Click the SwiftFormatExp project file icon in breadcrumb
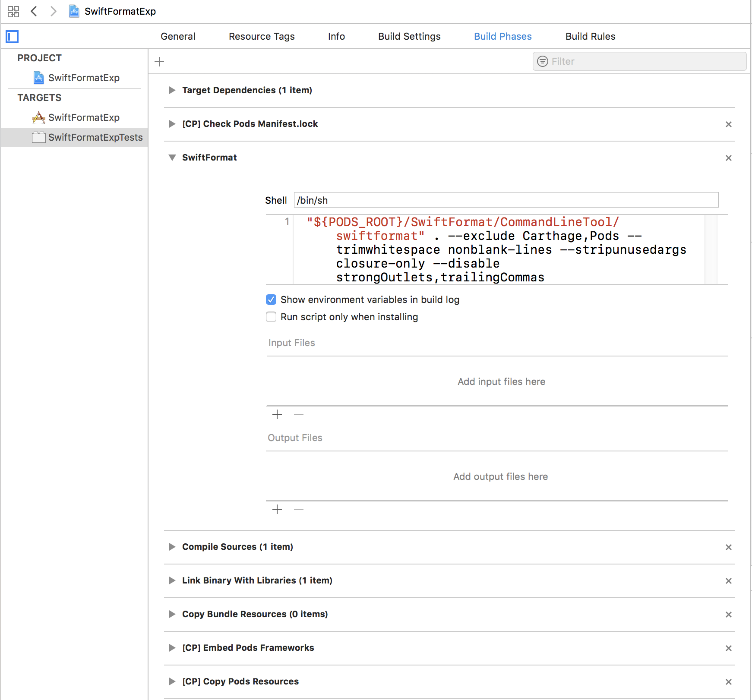Viewport: 752px width, 700px height. 74,11
